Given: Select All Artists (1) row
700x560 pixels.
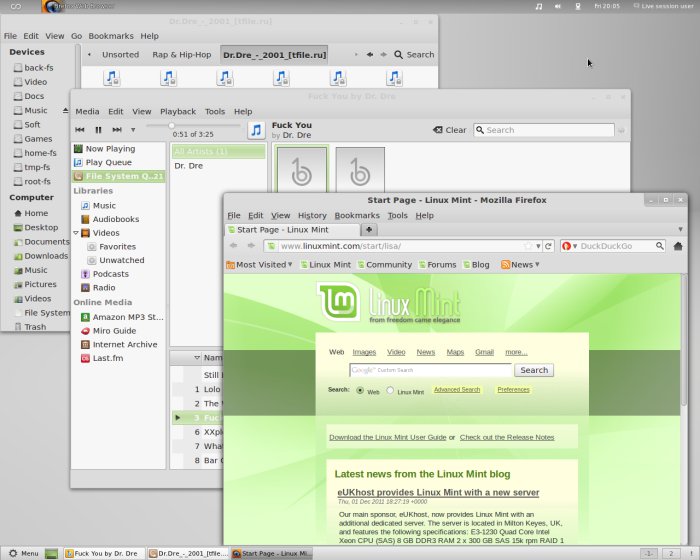Looking at the screenshot, I should pos(218,151).
